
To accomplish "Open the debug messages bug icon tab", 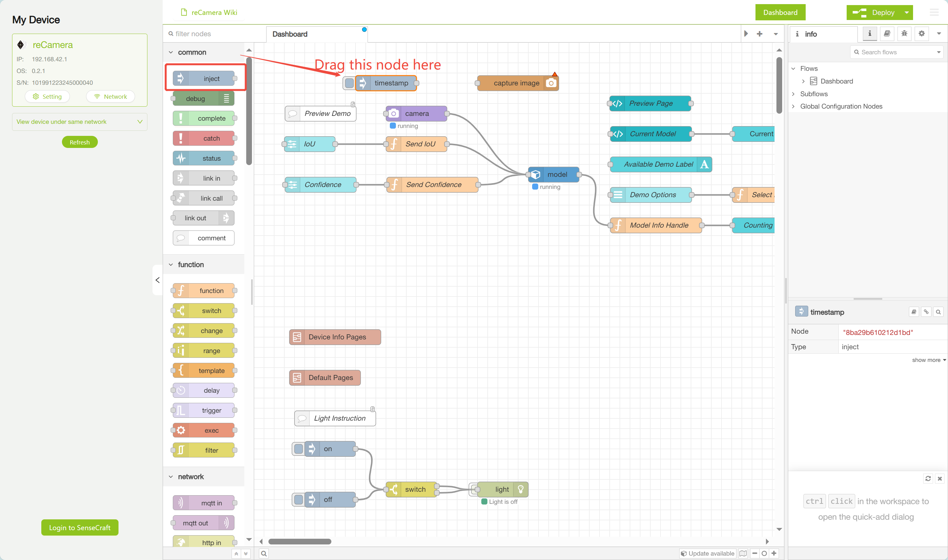I will click(904, 34).
